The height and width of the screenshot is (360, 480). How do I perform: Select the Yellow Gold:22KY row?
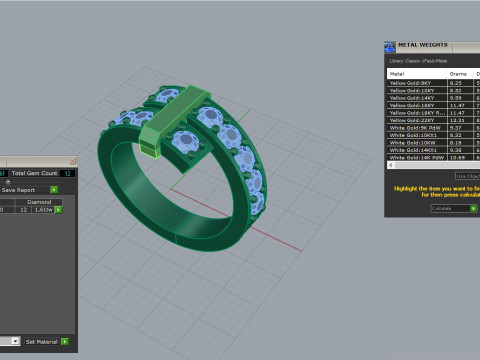(x=433, y=120)
